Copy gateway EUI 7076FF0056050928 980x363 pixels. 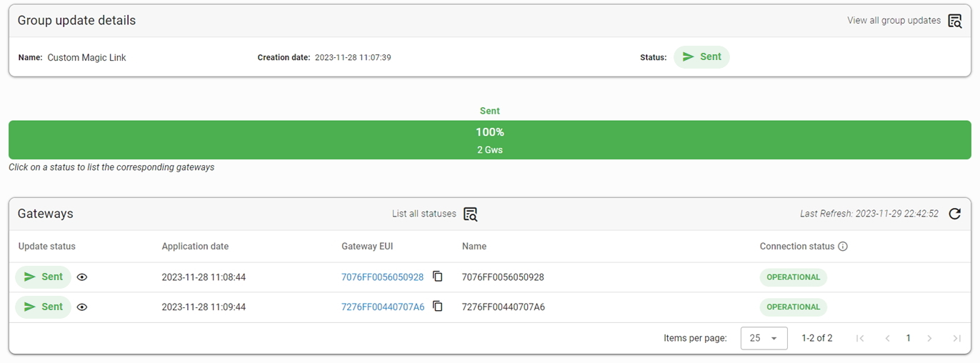coord(438,277)
